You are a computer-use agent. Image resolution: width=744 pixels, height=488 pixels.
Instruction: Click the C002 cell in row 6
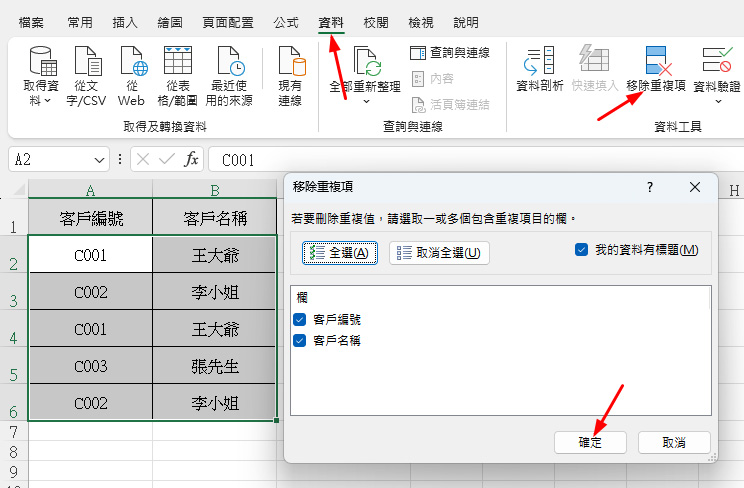click(91, 403)
